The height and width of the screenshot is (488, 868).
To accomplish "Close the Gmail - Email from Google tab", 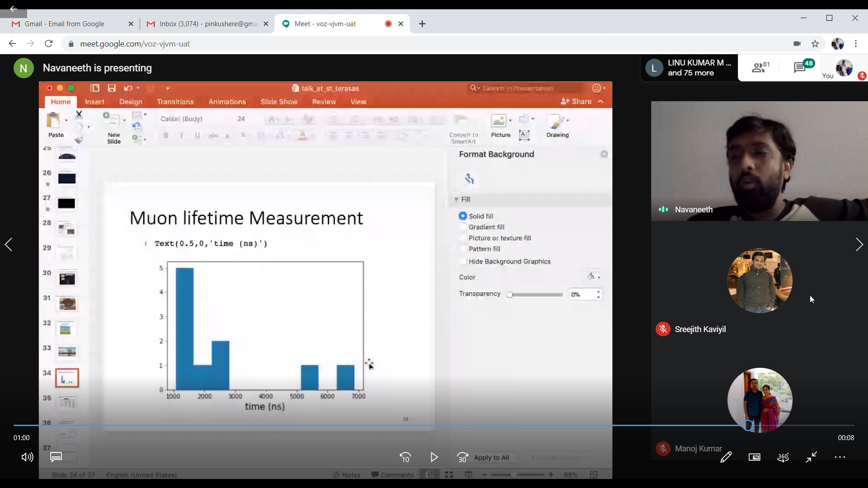I will coord(131,23).
